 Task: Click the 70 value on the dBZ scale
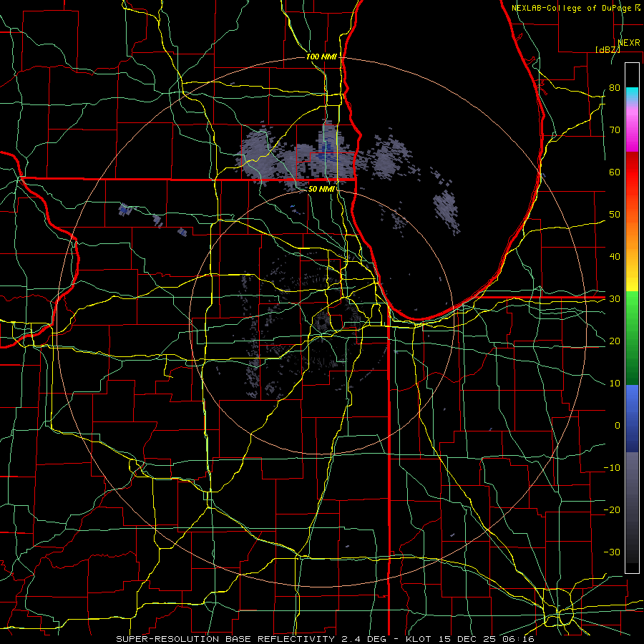click(615, 130)
